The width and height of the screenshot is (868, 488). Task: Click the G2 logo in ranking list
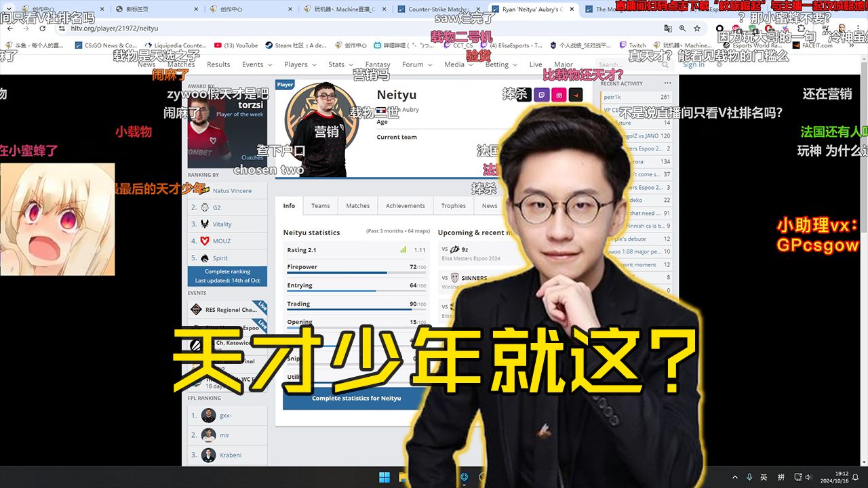click(204, 207)
